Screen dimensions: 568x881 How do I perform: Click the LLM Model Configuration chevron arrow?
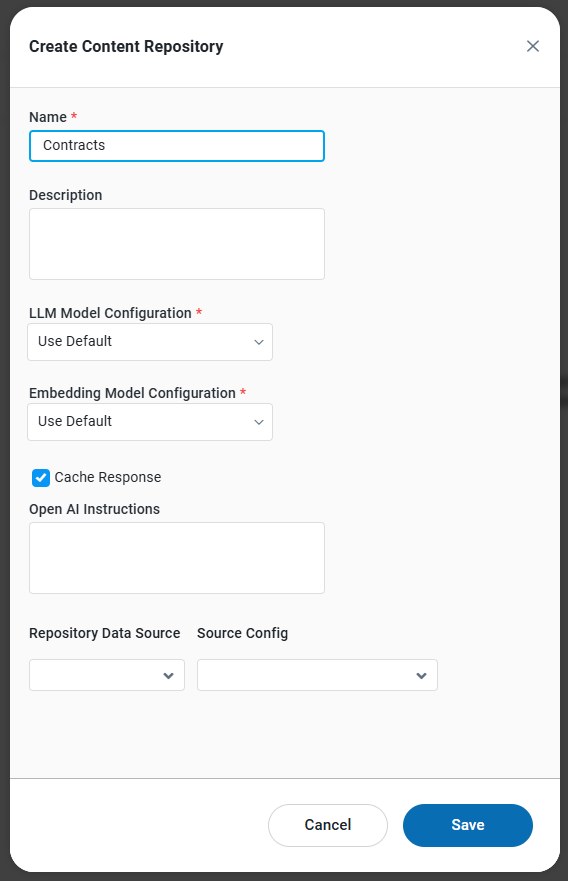(x=258, y=342)
